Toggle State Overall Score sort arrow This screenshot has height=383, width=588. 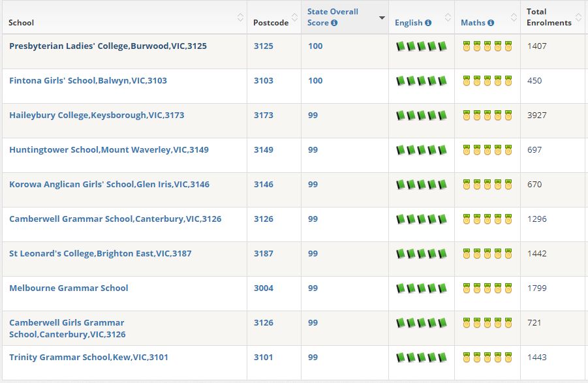382,18
